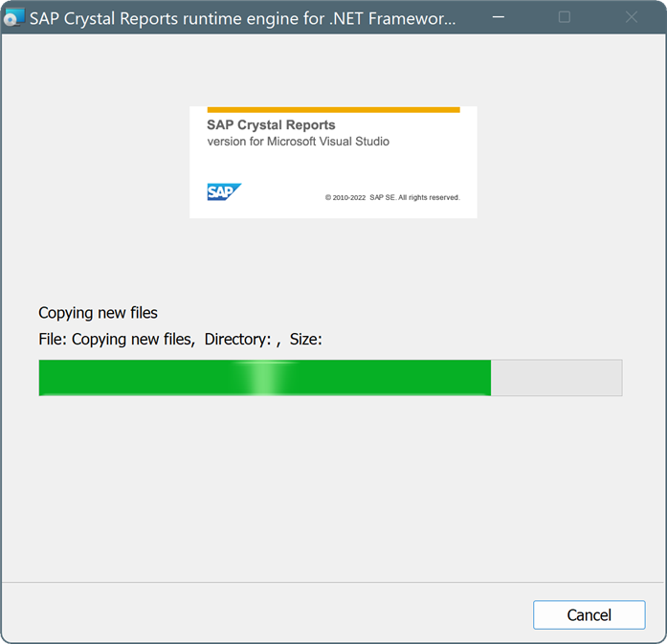
Task: Minimize the installer window
Action: point(499,17)
